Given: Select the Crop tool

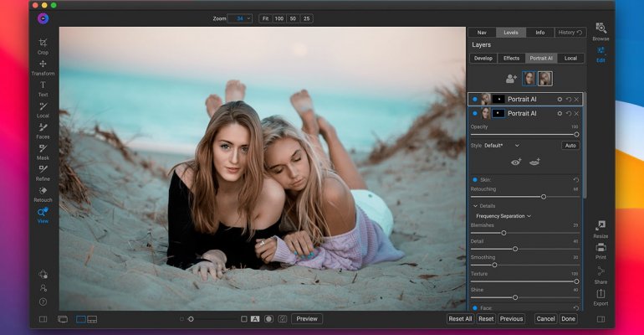Looking at the screenshot, I should point(43,44).
